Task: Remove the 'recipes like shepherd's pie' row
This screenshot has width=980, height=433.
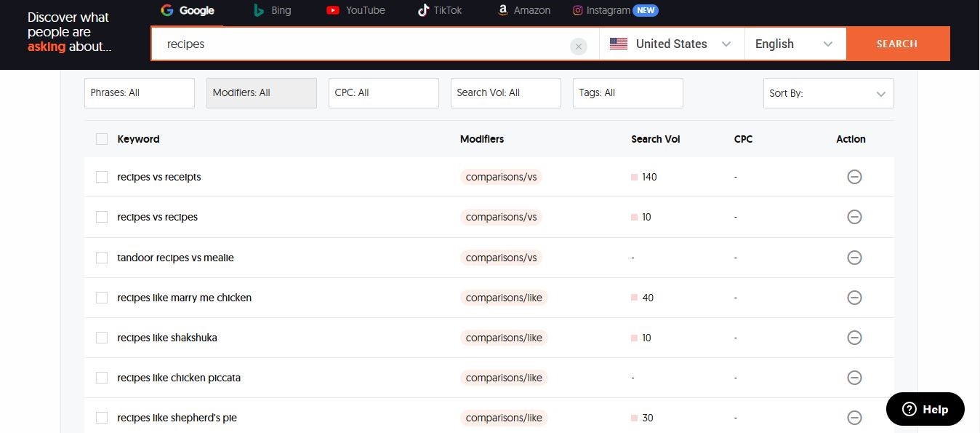Action: point(854,418)
